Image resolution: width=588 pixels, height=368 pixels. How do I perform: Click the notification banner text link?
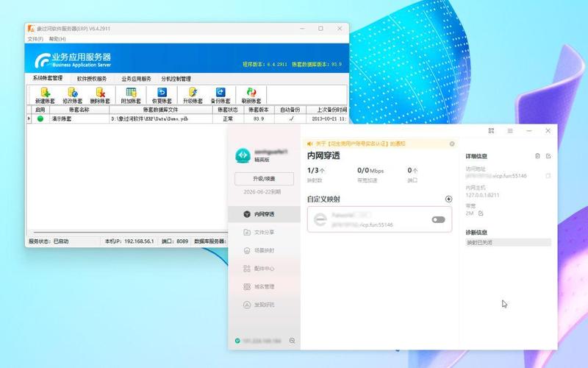click(x=360, y=144)
